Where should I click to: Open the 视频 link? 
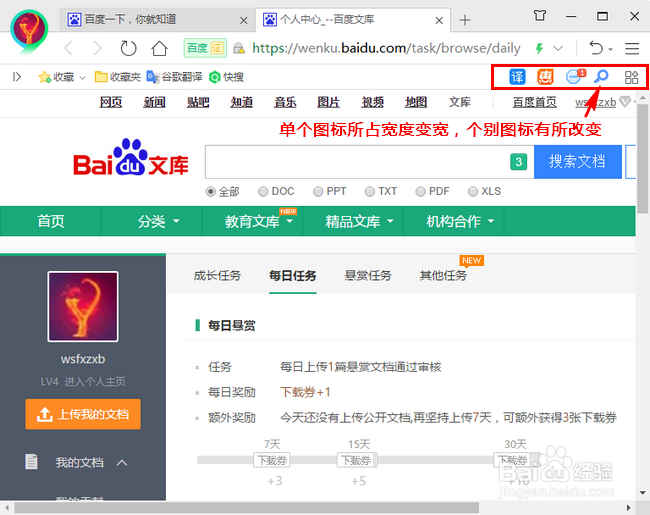point(372,102)
